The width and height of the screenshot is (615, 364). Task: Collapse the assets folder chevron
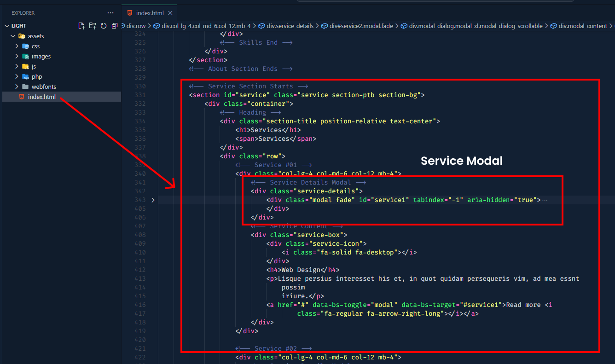[13, 36]
